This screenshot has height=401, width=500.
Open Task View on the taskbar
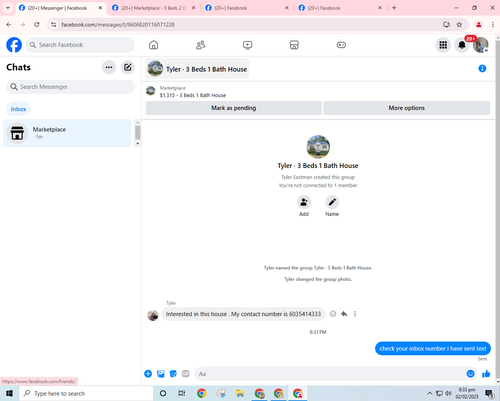[x=182, y=393]
